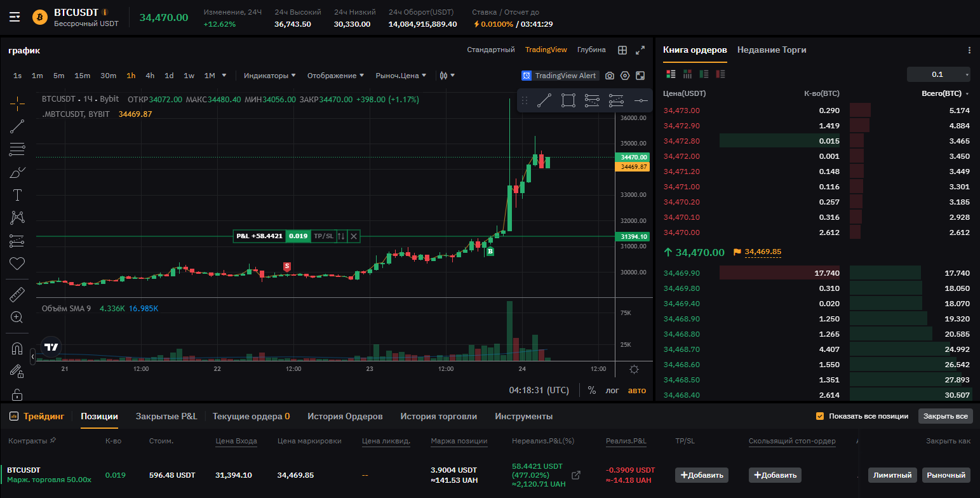The image size is (980, 498).
Task: Select the 4h timeframe
Action: click(x=150, y=76)
